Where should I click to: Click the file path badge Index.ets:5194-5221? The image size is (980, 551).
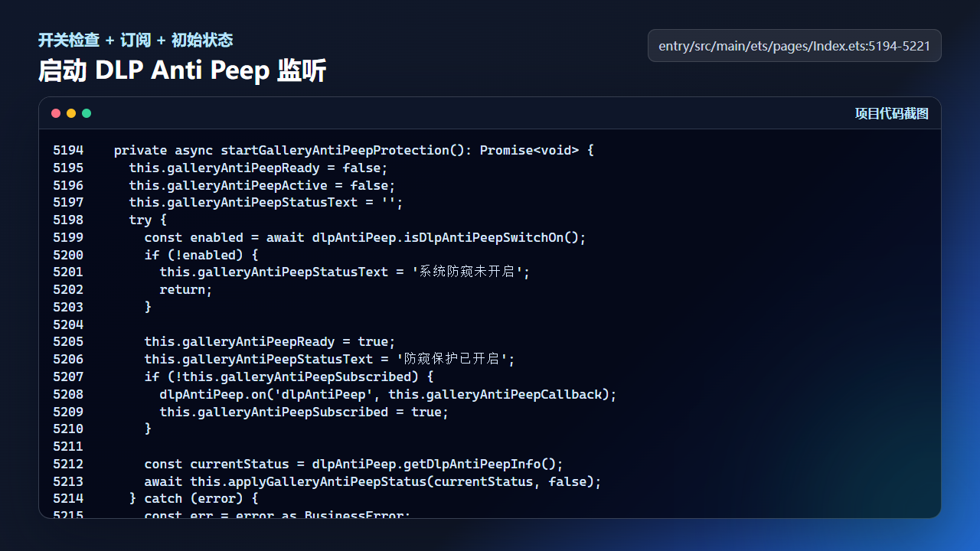pyautogui.click(x=794, y=46)
